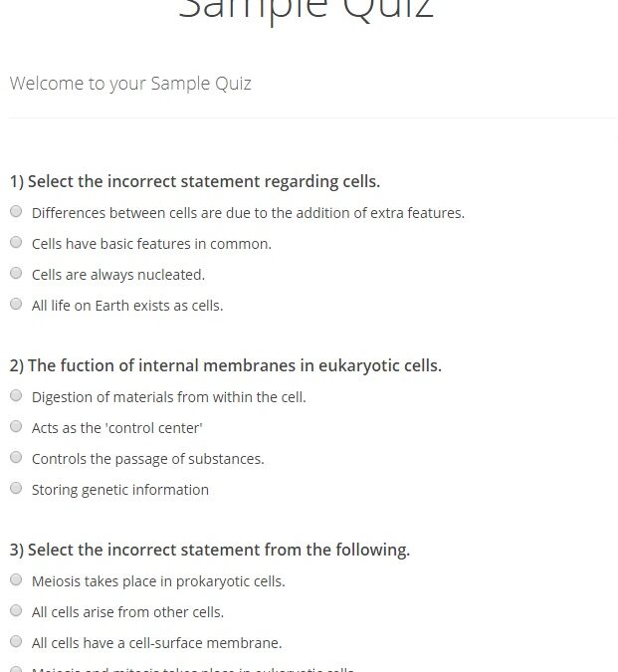This screenshot has width=618, height=672.
Task: Click the label text 'All cells arise from other cells'
Action: click(x=127, y=612)
